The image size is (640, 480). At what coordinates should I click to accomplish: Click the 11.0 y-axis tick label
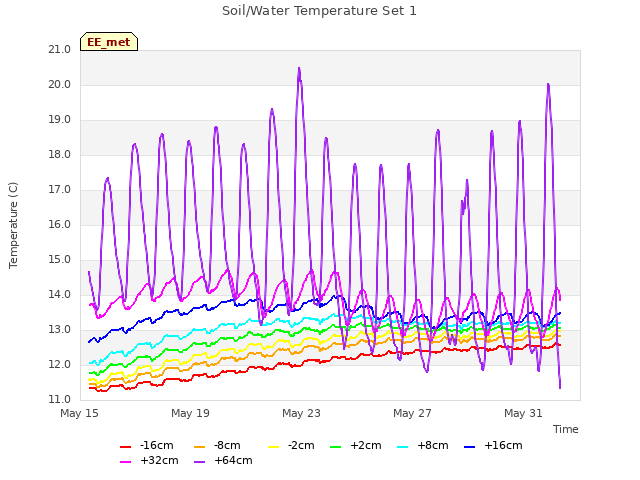click(60, 400)
